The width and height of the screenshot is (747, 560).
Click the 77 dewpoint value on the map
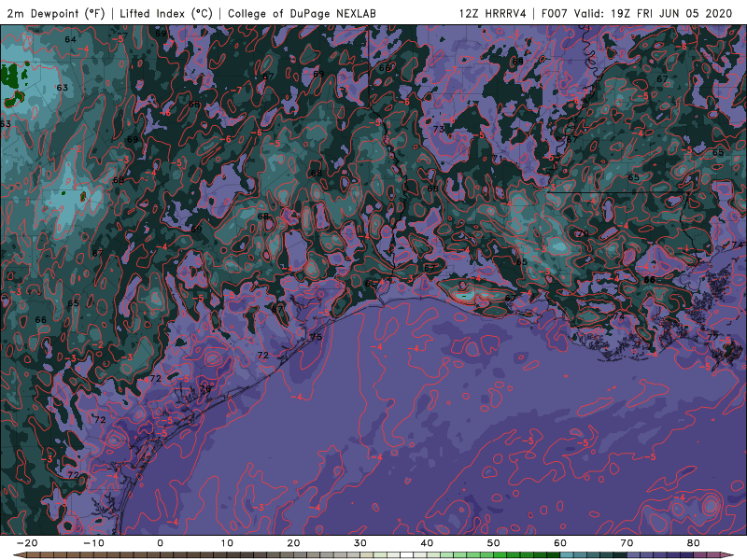pyautogui.click(x=712, y=337)
